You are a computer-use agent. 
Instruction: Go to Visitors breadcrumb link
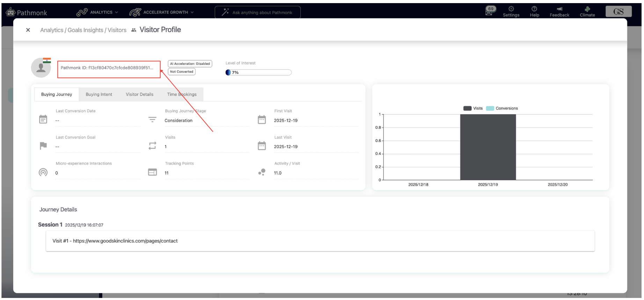point(117,30)
